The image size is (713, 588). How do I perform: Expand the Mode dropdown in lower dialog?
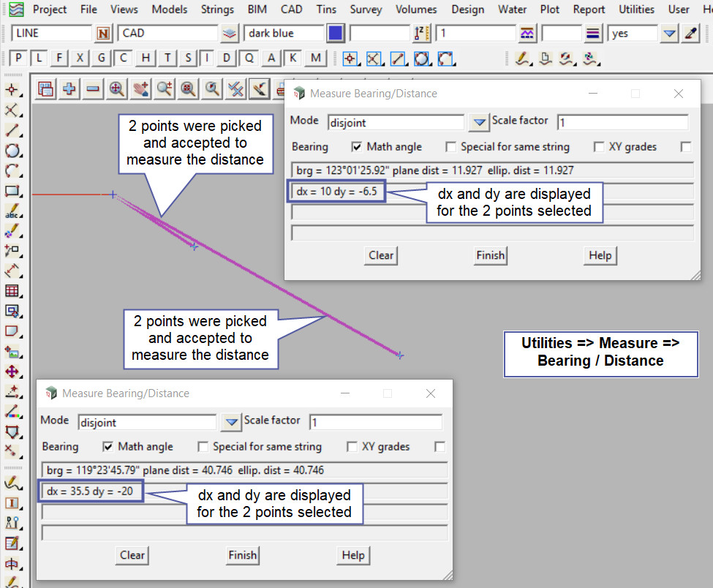pyautogui.click(x=231, y=421)
